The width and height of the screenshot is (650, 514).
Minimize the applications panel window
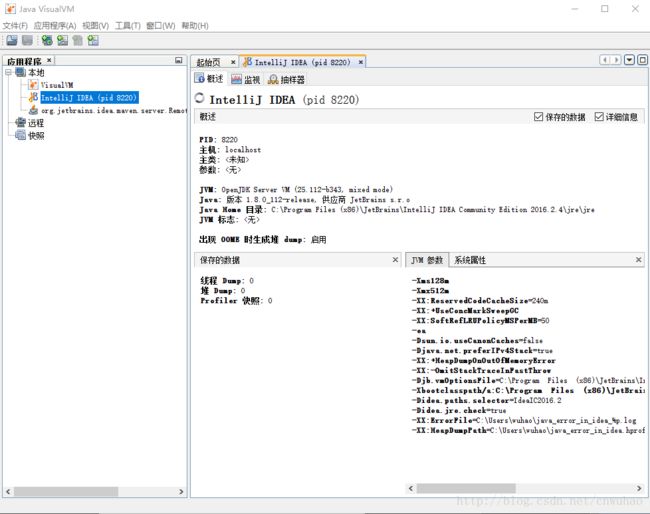click(179, 61)
